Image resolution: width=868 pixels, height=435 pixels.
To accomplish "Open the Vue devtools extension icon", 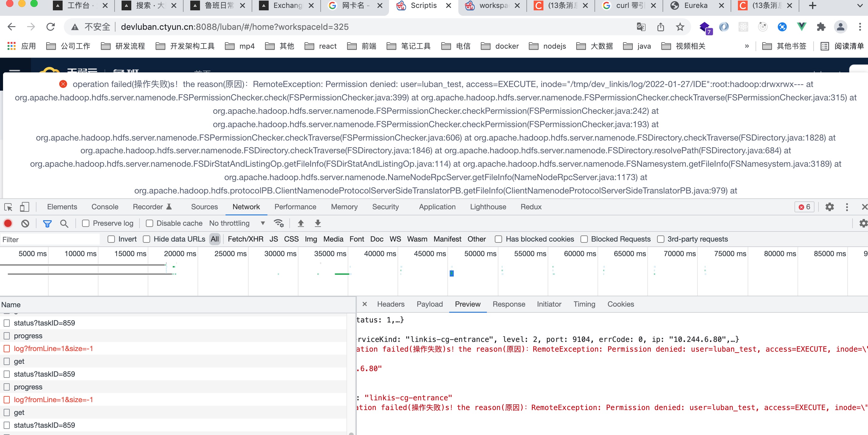I will pyautogui.click(x=801, y=27).
